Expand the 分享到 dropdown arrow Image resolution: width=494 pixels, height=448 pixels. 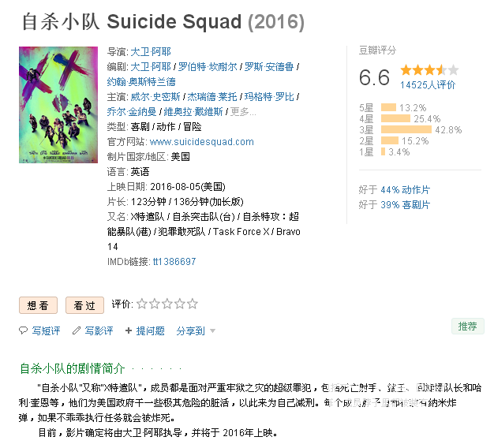click(212, 331)
